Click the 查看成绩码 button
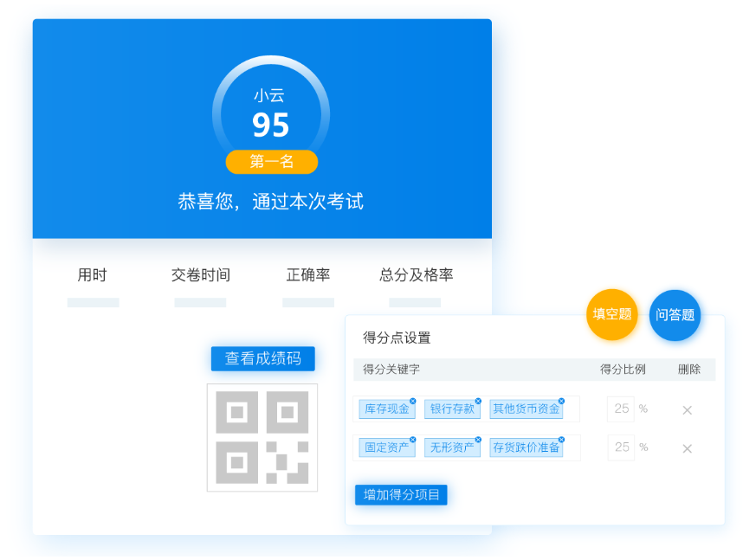 262,358
